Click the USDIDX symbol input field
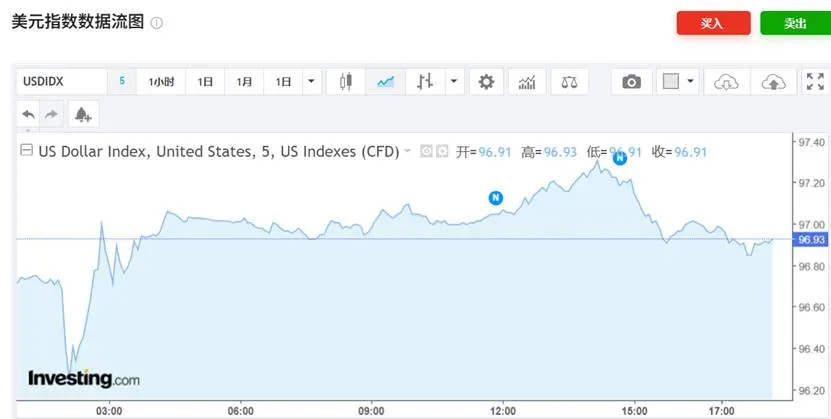The width and height of the screenshot is (831, 419). click(60, 82)
